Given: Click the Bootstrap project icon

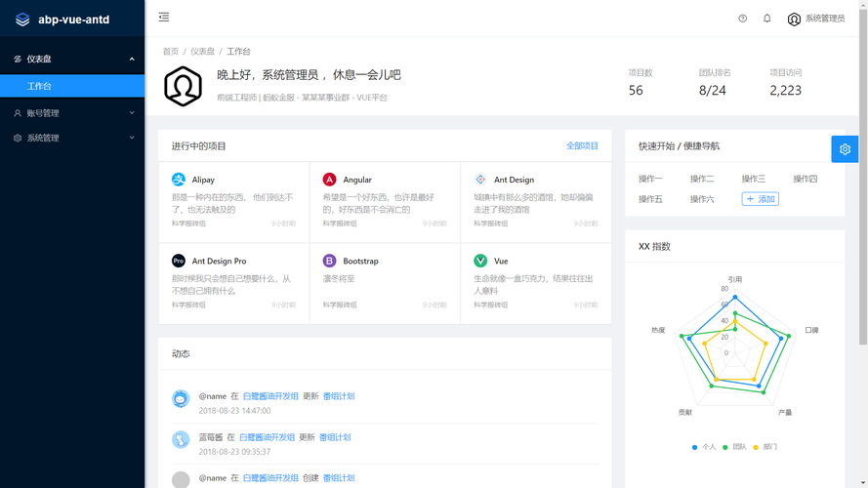Looking at the screenshot, I should coord(329,261).
